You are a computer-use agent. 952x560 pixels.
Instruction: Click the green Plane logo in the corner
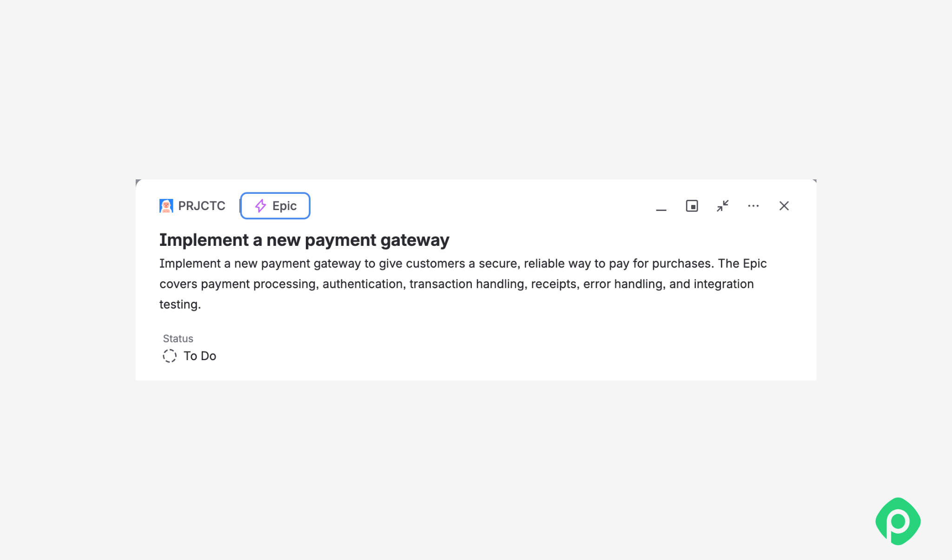pos(898,521)
